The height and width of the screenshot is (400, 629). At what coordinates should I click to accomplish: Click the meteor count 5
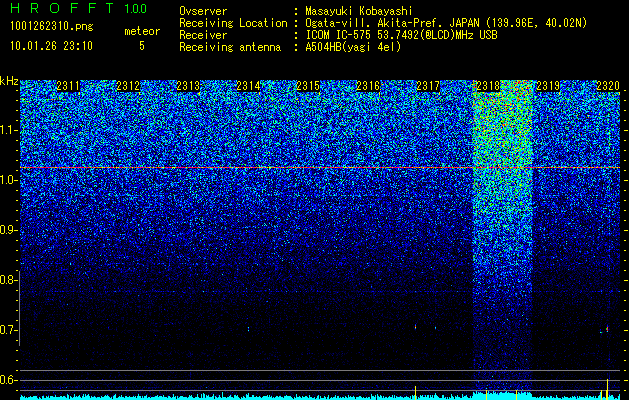[142, 46]
